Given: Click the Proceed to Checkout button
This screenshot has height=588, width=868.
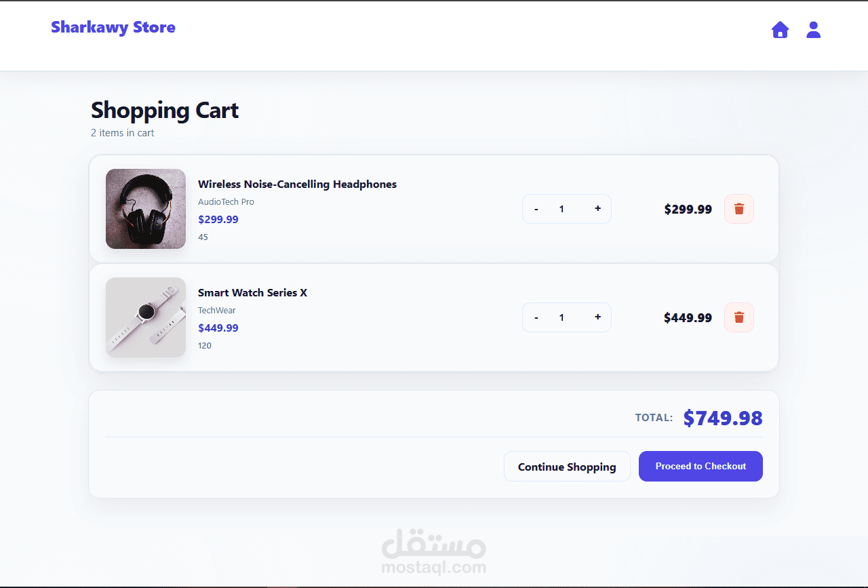Looking at the screenshot, I should tap(701, 467).
